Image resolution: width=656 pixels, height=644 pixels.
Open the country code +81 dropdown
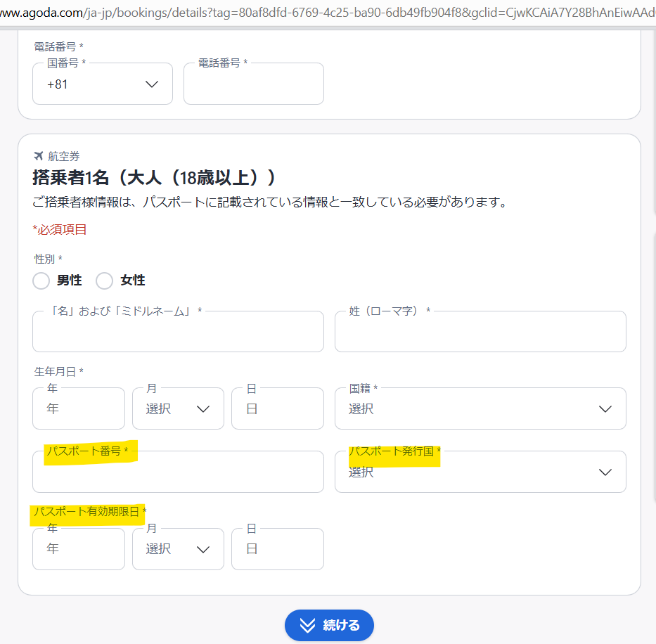coord(103,84)
